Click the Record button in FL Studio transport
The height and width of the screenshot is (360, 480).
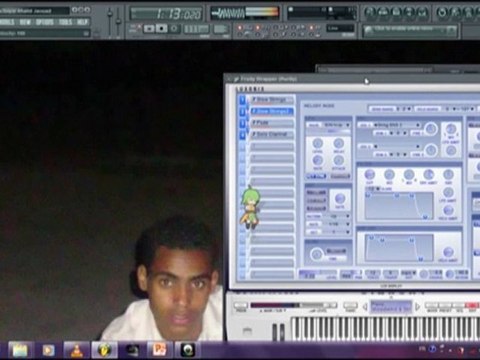tap(174, 29)
